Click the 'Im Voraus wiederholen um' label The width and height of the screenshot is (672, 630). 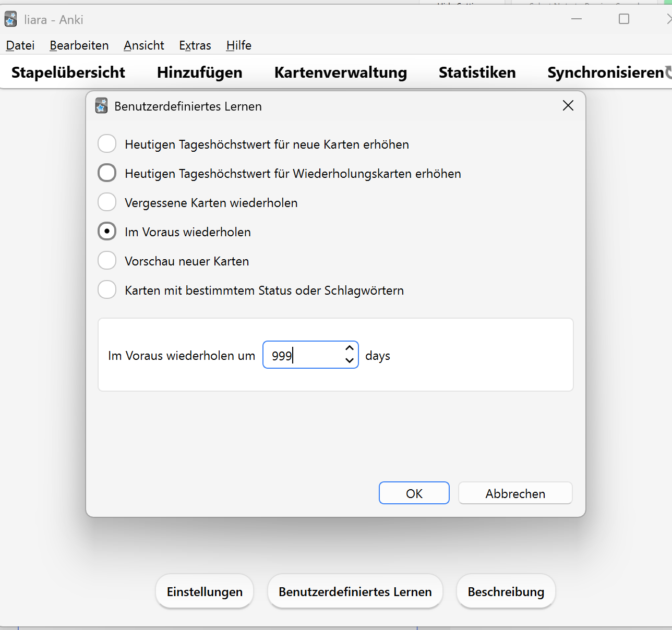click(182, 356)
